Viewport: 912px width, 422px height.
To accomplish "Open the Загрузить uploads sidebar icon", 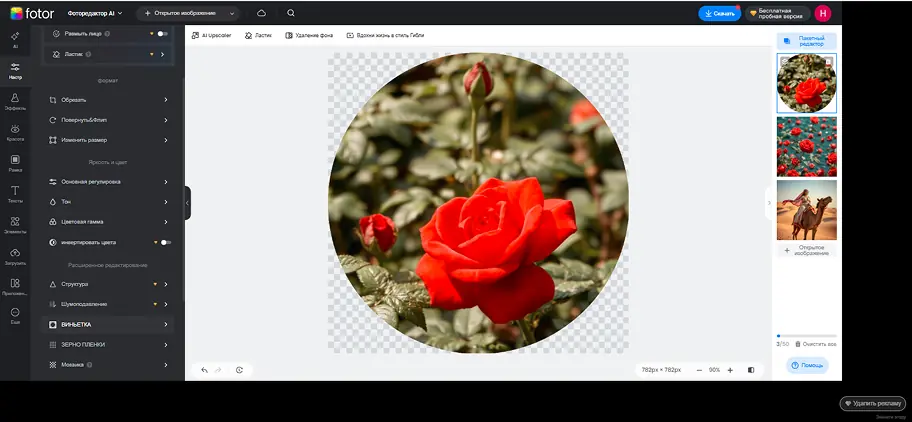I will pyautogui.click(x=15, y=256).
